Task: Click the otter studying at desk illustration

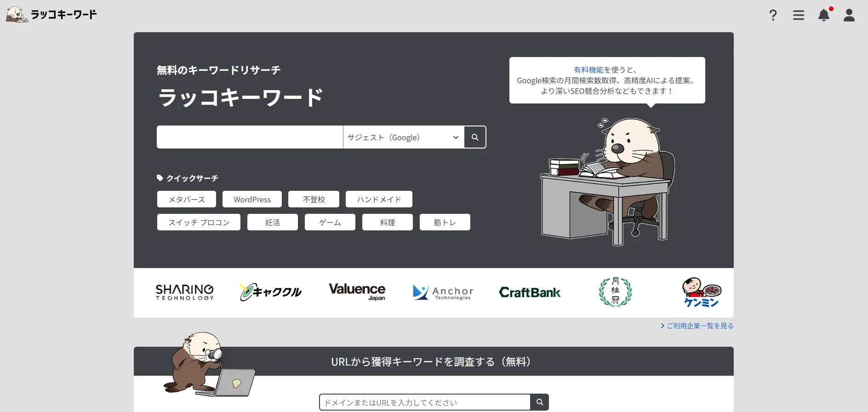Action: (607, 182)
